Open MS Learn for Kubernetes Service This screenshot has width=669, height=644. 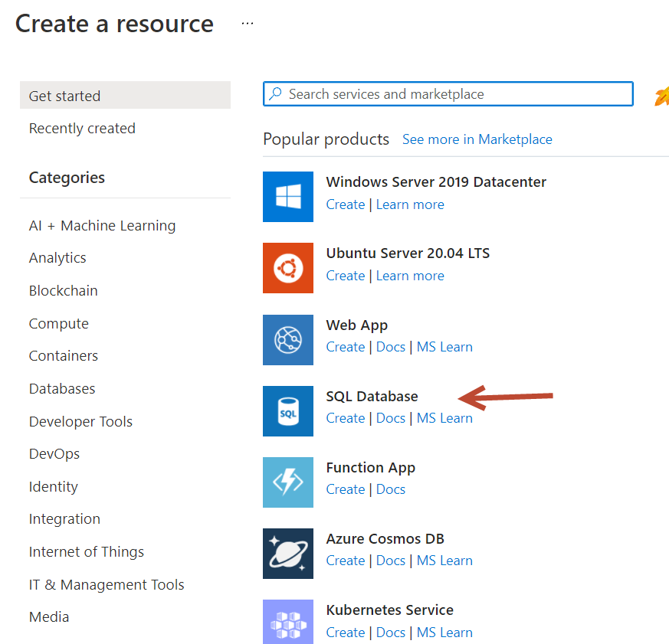(444, 632)
